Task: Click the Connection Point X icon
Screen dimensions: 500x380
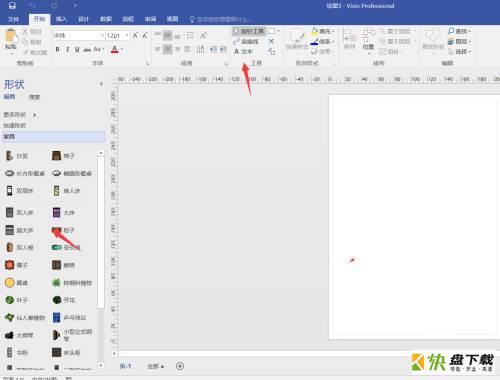Action: (x=271, y=41)
